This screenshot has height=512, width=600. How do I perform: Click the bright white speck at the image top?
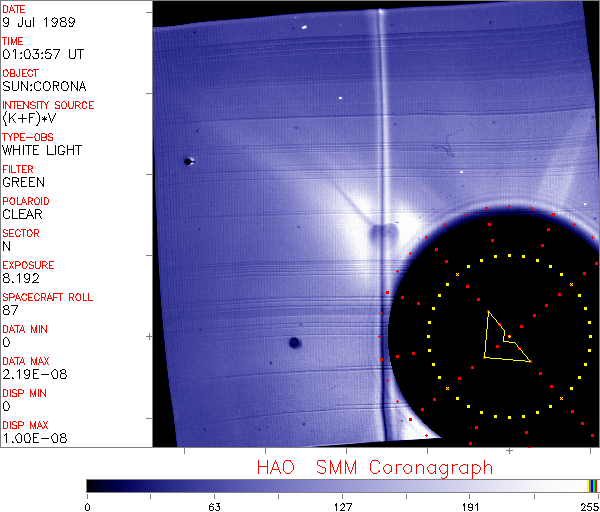tap(303, 28)
